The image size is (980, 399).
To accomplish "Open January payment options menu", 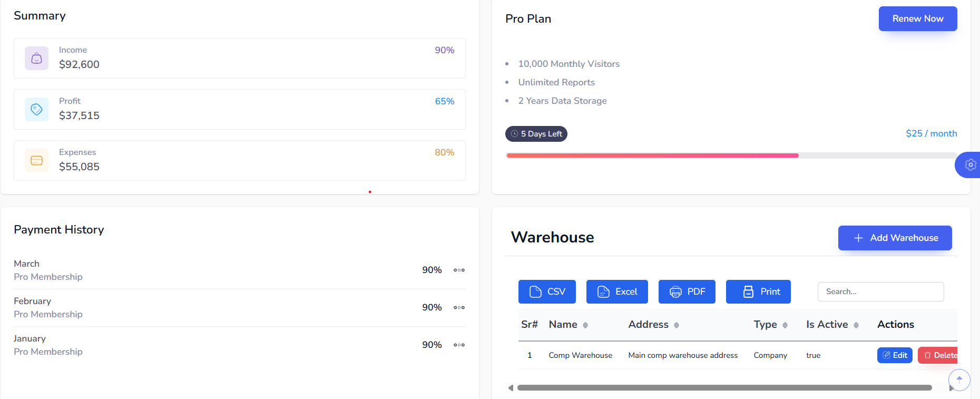I will pos(459,345).
